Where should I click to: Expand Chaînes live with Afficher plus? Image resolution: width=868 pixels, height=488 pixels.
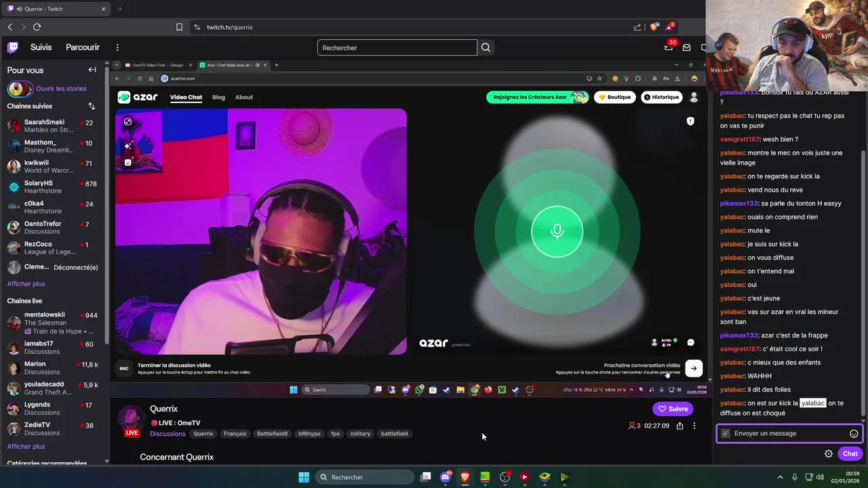(26, 447)
